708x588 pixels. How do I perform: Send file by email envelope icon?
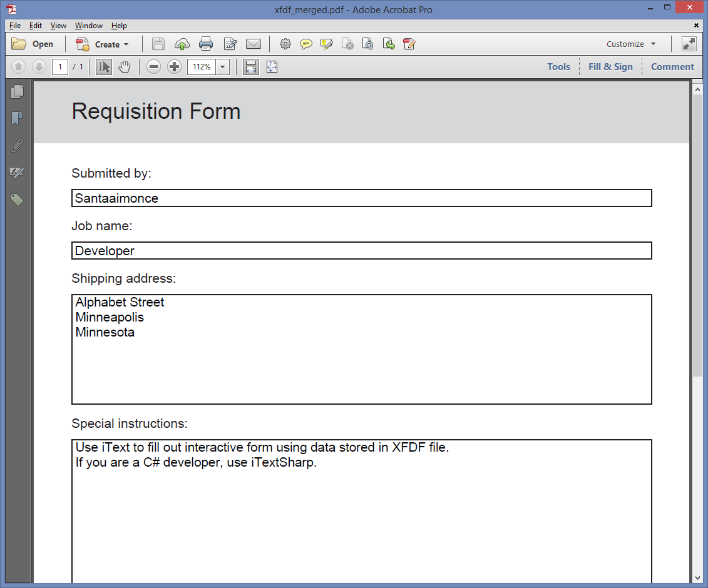(x=254, y=44)
